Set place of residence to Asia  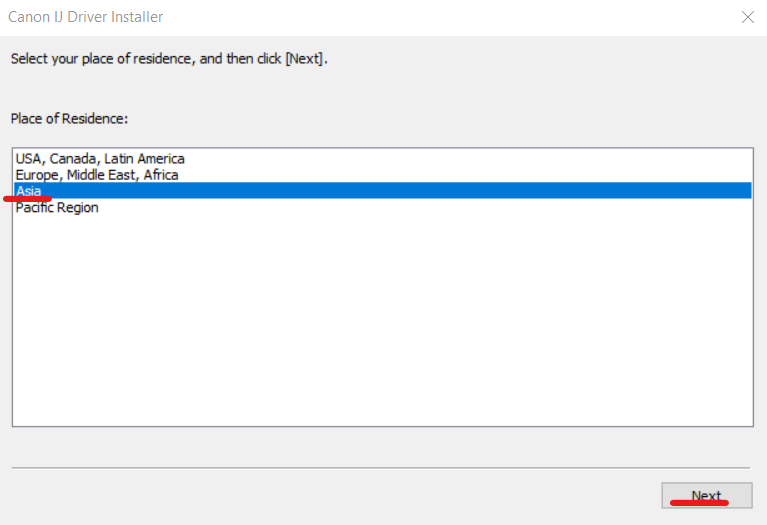(29, 191)
